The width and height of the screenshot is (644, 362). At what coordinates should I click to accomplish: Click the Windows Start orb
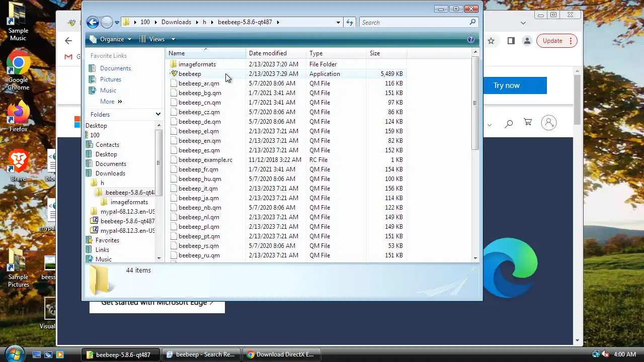click(x=14, y=353)
